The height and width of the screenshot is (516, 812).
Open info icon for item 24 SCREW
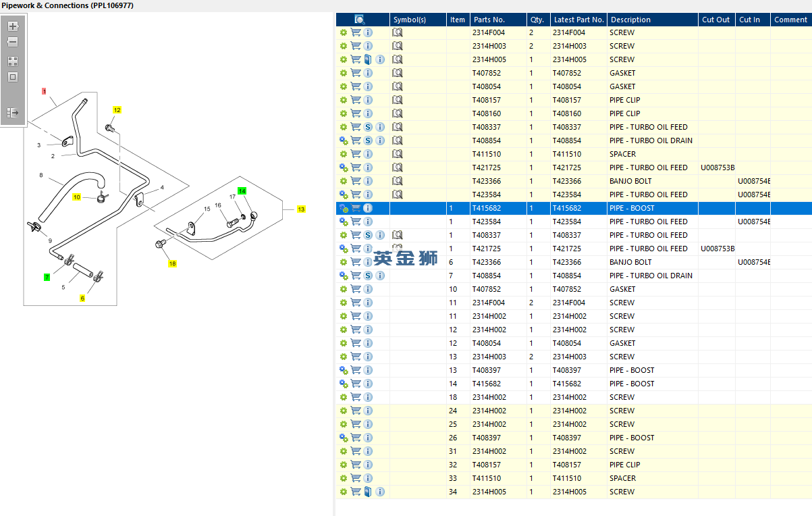coord(368,411)
